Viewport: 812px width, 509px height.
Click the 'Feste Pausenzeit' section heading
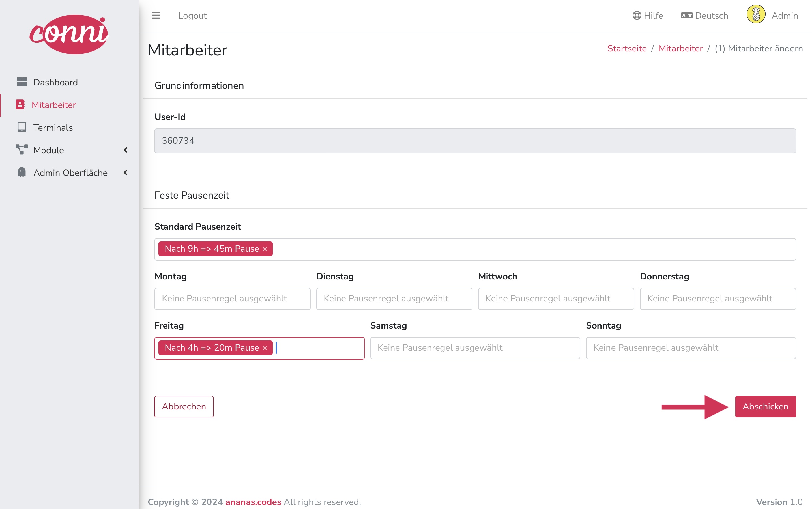pos(192,195)
